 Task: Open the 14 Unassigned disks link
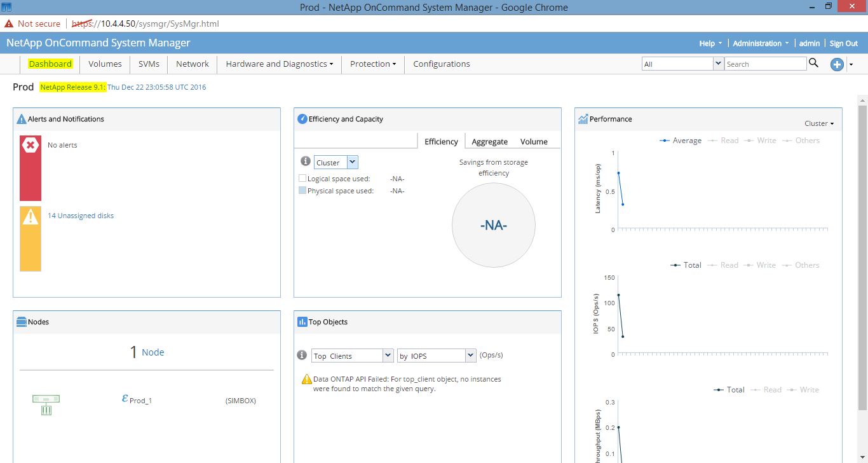81,216
